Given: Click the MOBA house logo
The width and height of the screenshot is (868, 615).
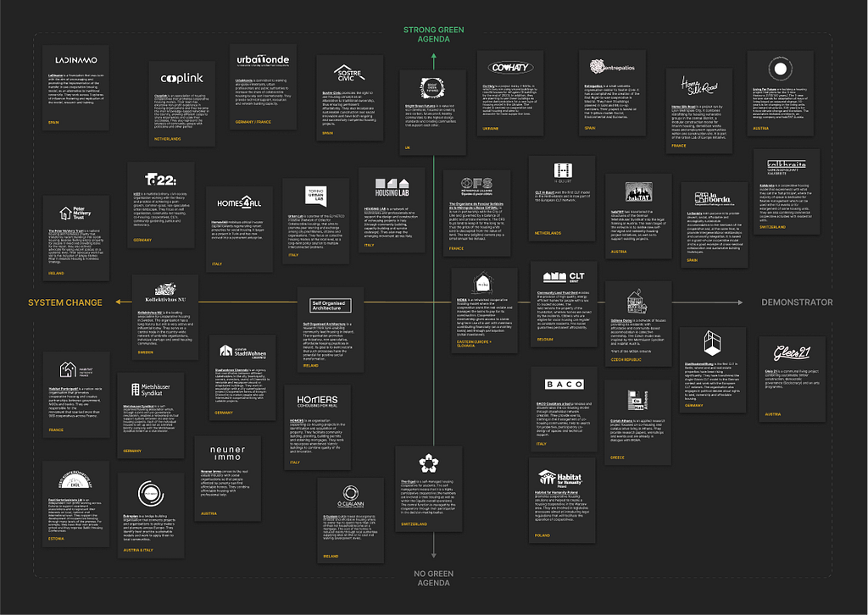Looking at the screenshot, I should point(483,283).
